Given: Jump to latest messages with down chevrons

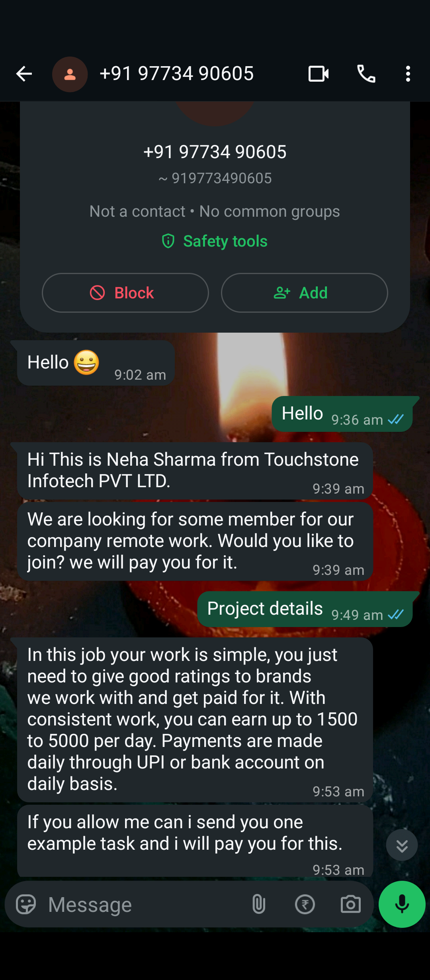Looking at the screenshot, I should 402,845.
